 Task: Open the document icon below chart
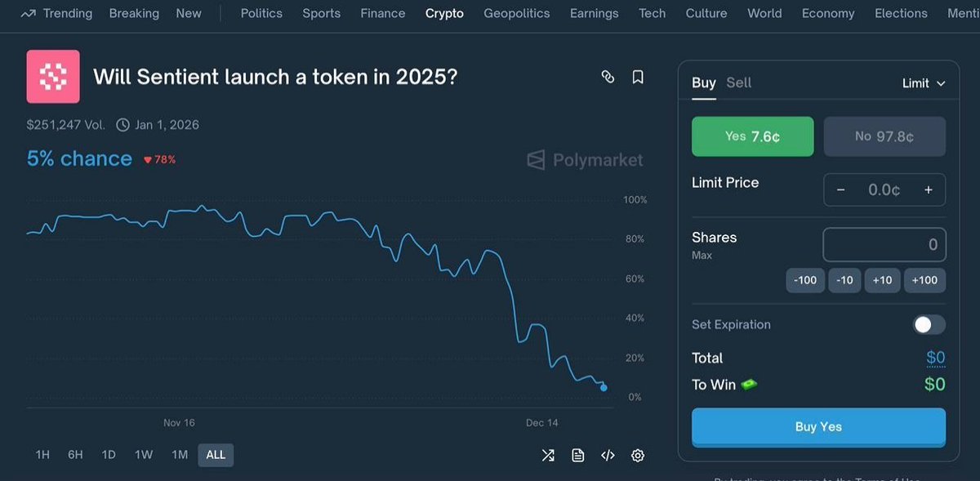click(578, 456)
